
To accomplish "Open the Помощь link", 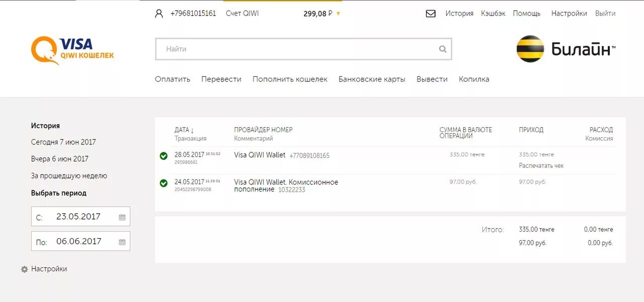I will tap(527, 14).
